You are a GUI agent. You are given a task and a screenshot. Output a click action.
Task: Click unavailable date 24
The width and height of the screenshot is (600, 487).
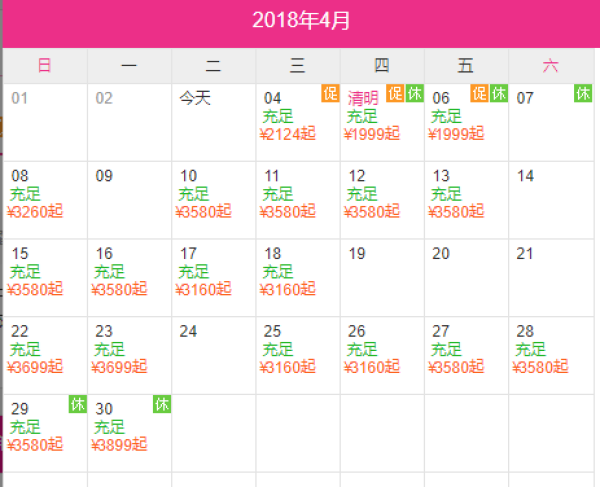point(214,355)
